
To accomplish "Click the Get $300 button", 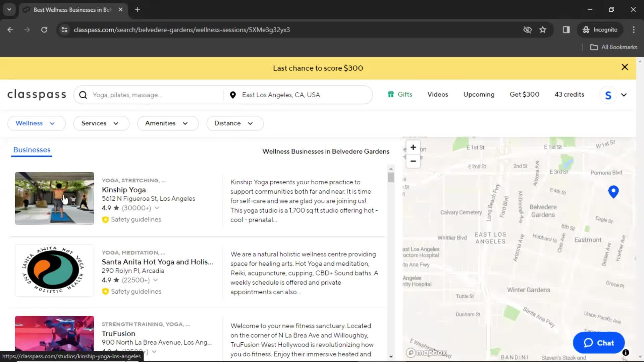I will coord(524,94).
